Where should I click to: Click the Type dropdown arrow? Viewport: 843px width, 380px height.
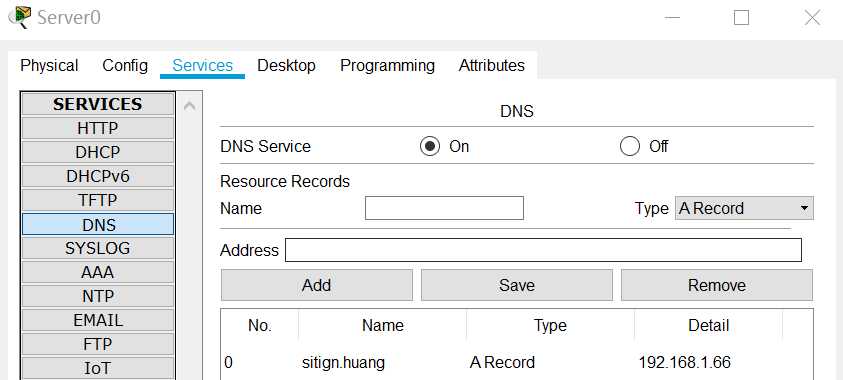pos(804,208)
